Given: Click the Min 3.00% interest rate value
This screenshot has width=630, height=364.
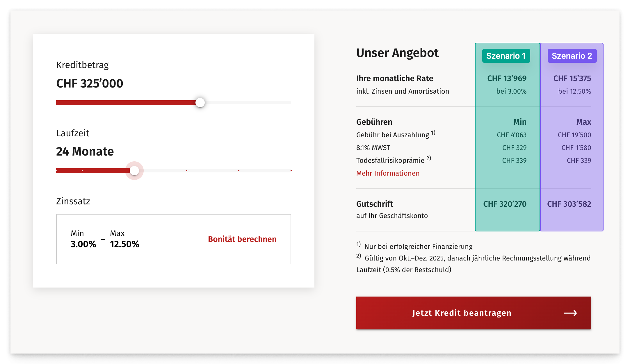Looking at the screenshot, I should pyautogui.click(x=83, y=244).
